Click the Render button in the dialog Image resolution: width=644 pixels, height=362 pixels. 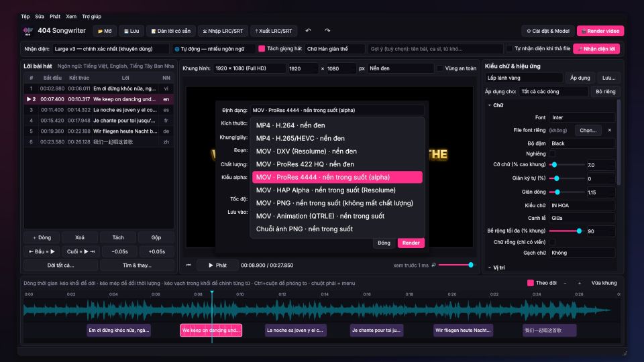(411, 243)
